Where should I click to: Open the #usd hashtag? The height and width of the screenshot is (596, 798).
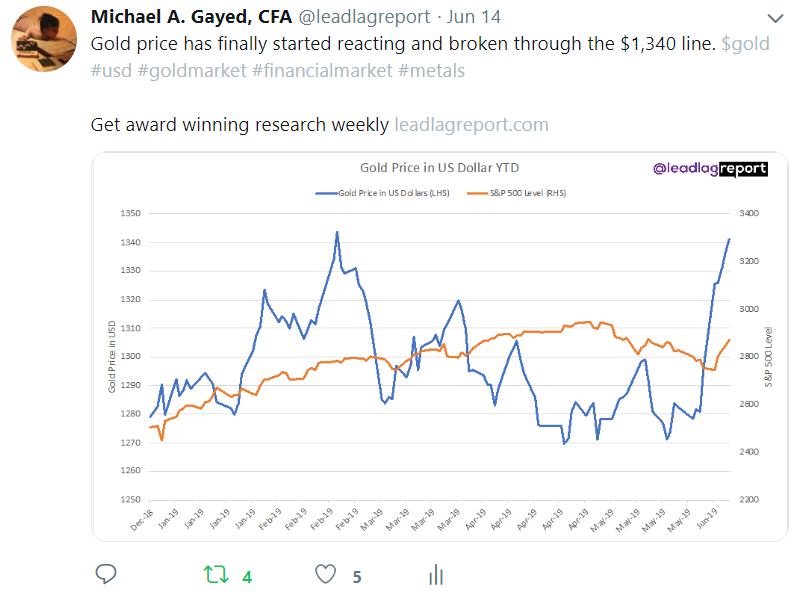pyautogui.click(x=113, y=71)
